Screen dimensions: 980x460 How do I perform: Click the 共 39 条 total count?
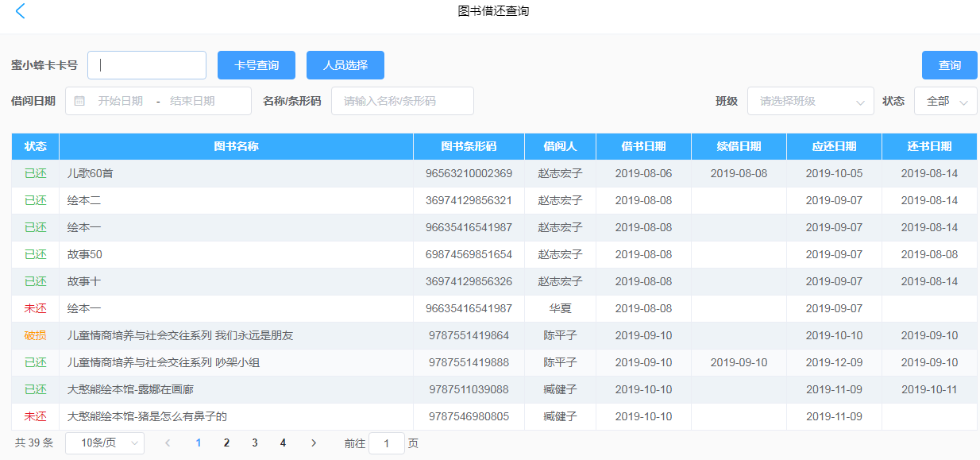click(34, 443)
